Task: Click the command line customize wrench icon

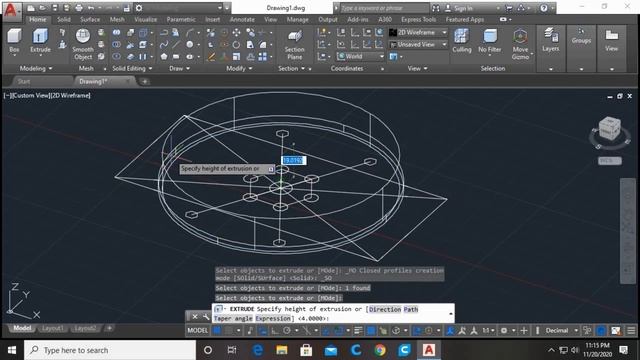Action: [206, 316]
